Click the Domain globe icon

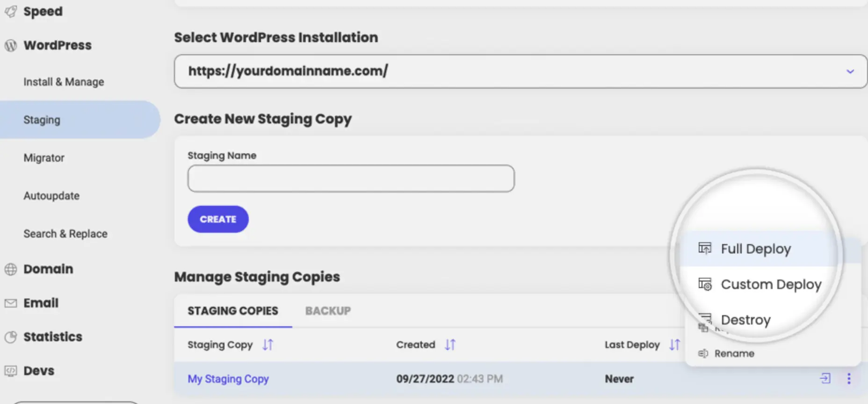click(x=11, y=269)
